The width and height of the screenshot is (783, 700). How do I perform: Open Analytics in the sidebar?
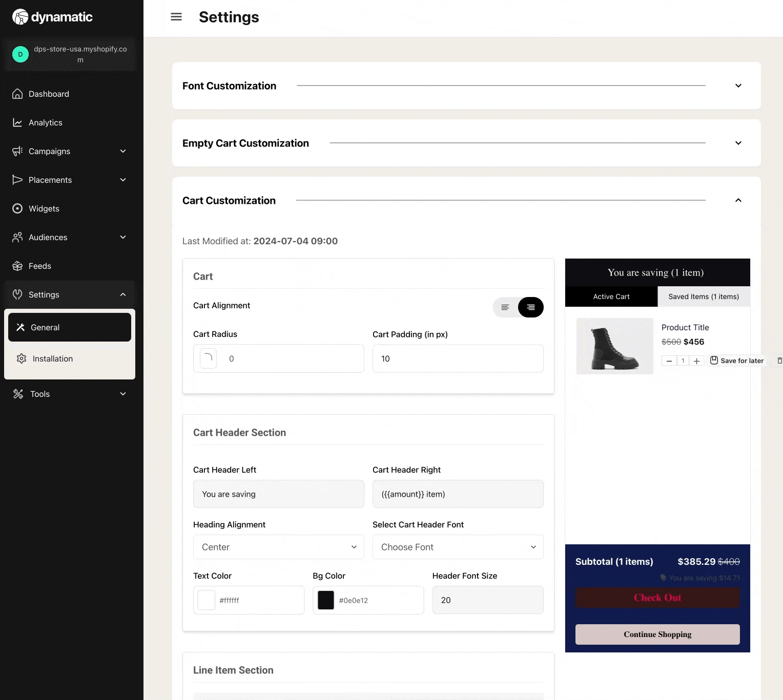[x=45, y=122]
